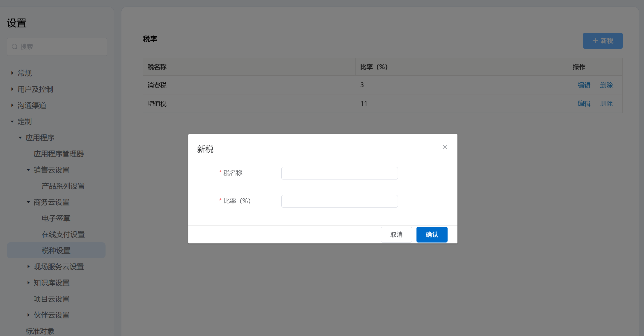Screen dimensions: 644x336
Task: Open 在线支付设置 item
Action: point(63,234)
